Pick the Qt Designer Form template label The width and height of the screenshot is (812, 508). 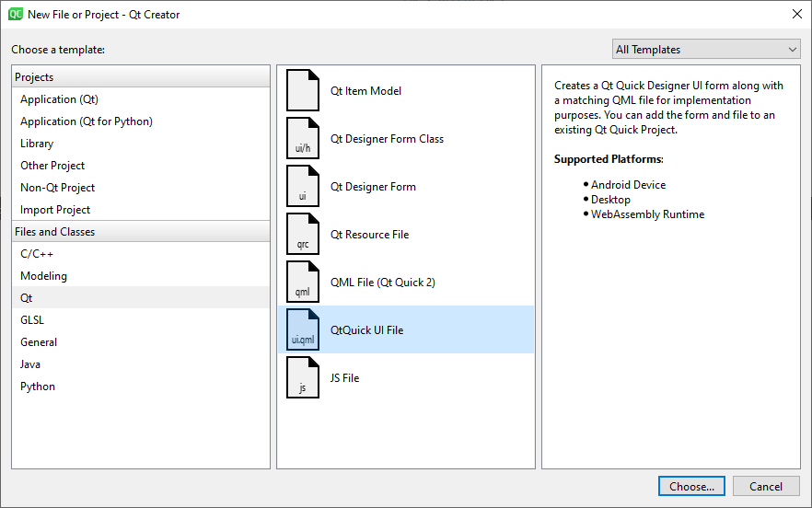coord(373,187)
